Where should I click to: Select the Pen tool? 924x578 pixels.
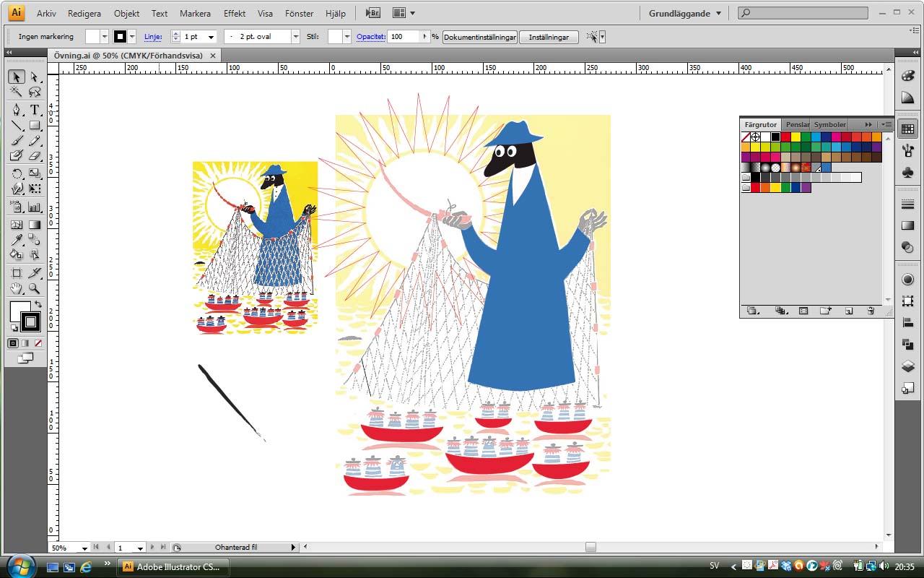point(16,110)
